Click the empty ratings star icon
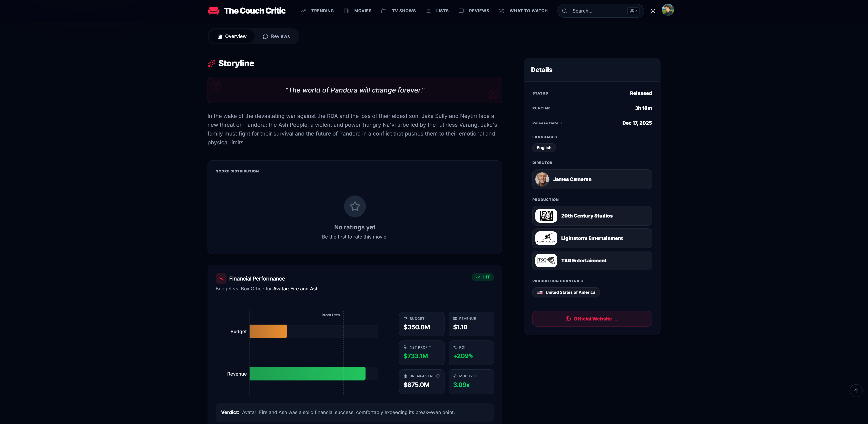This screenshot has width=868, height=424. (x=354, y=206)
